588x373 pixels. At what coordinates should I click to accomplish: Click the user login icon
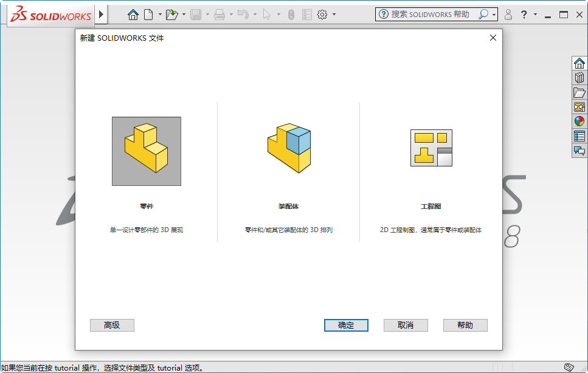tap(508, 15)
